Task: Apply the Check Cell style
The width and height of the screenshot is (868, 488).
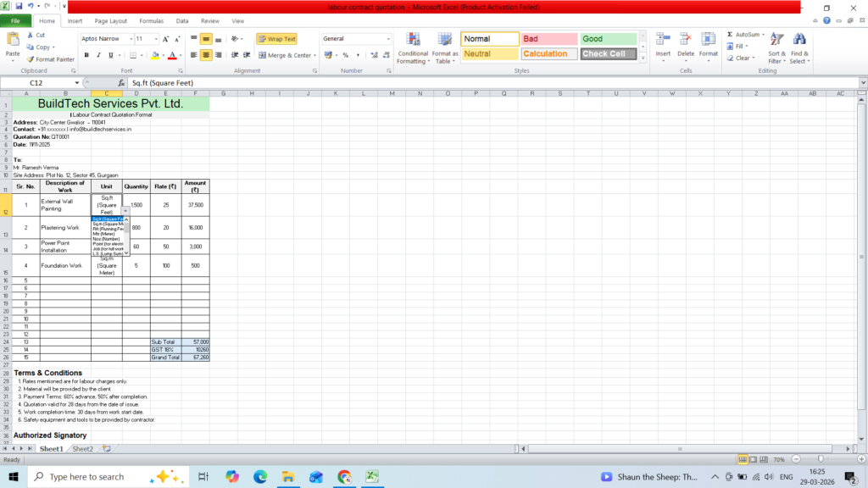Action: click(x=608, y=53)
